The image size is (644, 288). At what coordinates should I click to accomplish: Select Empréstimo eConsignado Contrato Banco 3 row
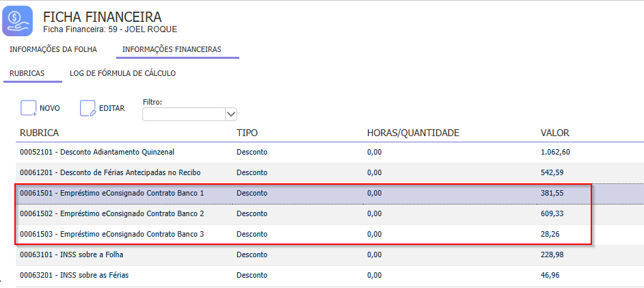coord(330,235)
